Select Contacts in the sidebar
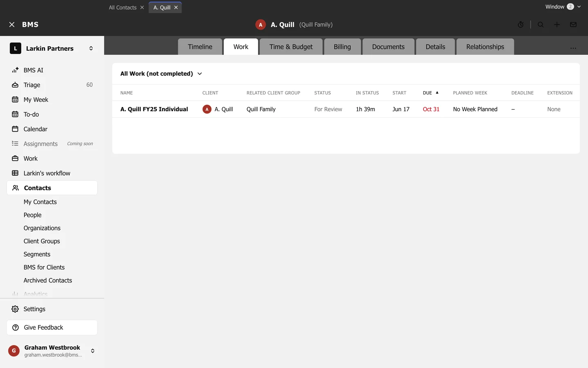 point(52,188)
